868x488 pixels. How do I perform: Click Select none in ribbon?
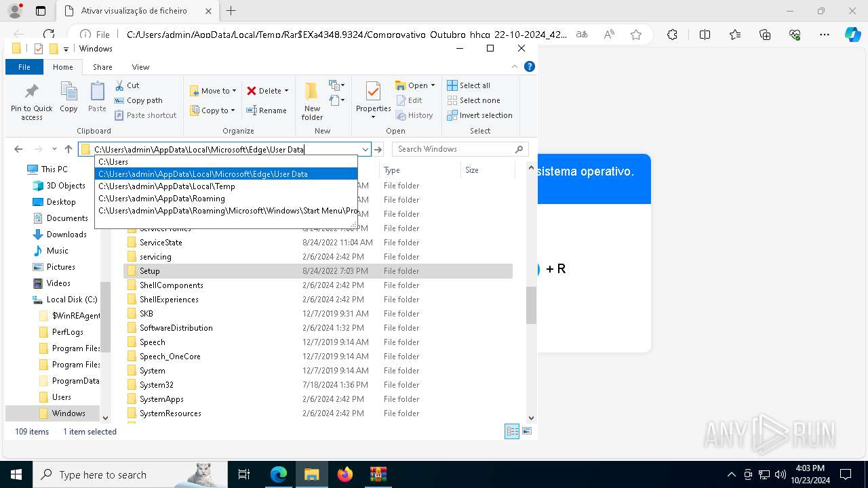[x=473, y=100]
